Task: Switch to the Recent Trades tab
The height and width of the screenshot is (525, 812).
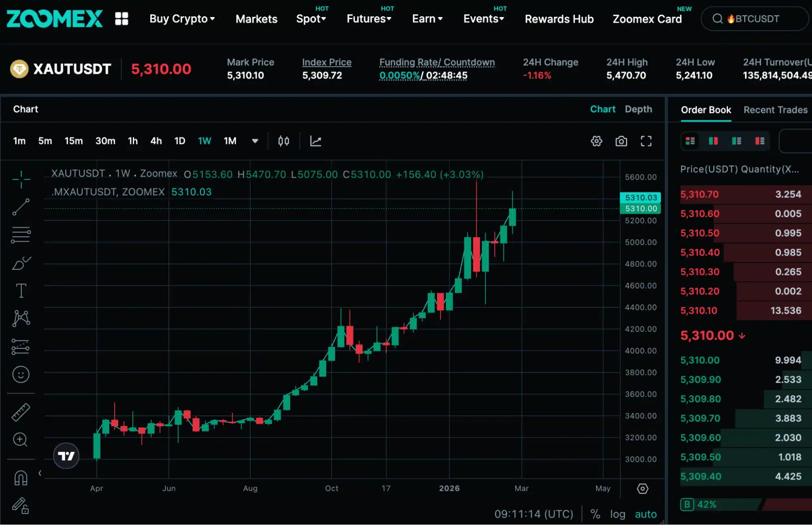Action: tap(775, 110)
